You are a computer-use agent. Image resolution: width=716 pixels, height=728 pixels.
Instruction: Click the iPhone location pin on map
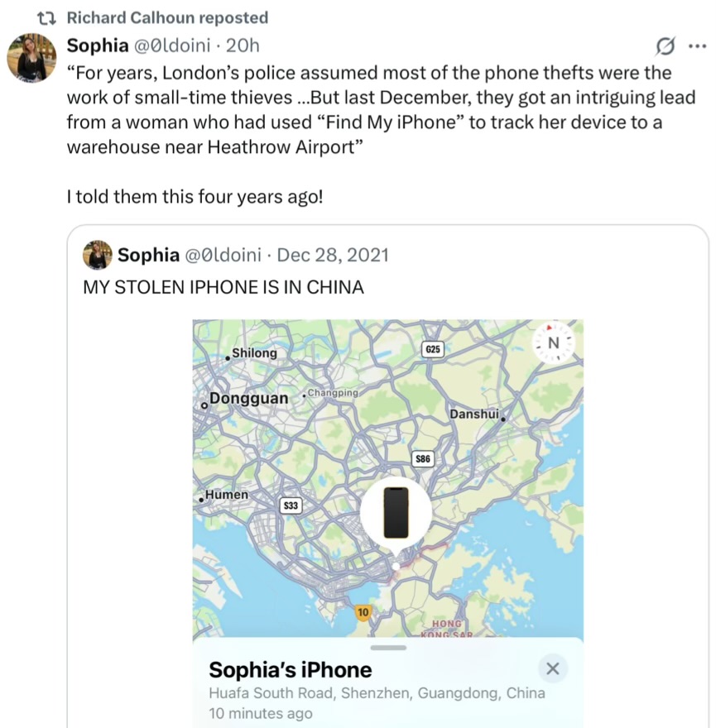pos(396,513)
